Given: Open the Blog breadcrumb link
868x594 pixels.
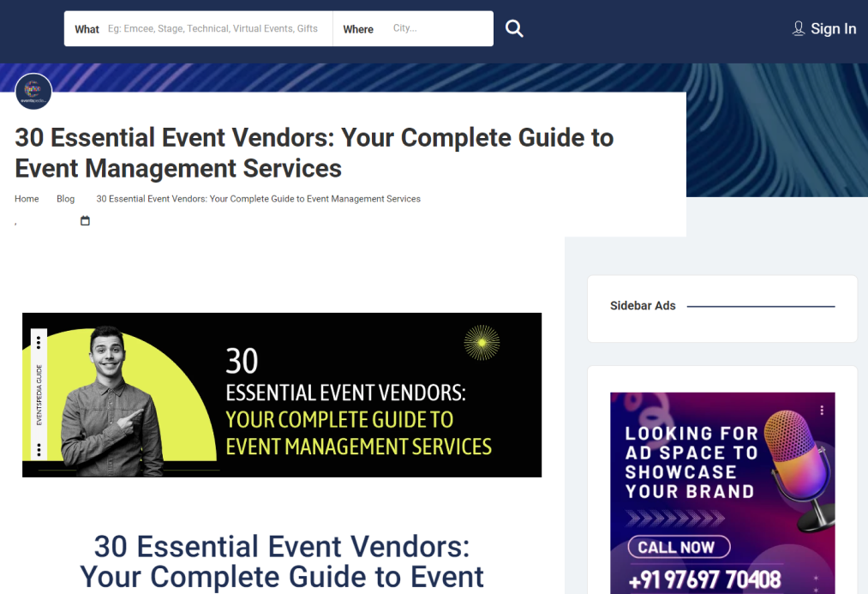Looking at the screenshot, I should coord(66,199).
